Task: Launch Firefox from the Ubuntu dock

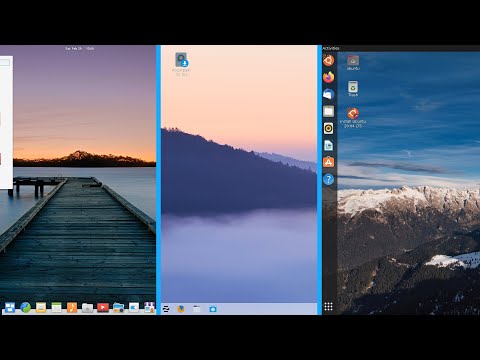Action: pyautogui.click(x=328, y=78)
